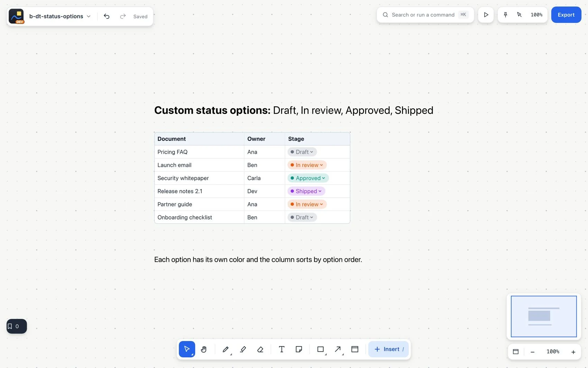Viewport: 588px width, 368px height.
Task: Toggle the minimap panel icon
Action: click(516, 352)
